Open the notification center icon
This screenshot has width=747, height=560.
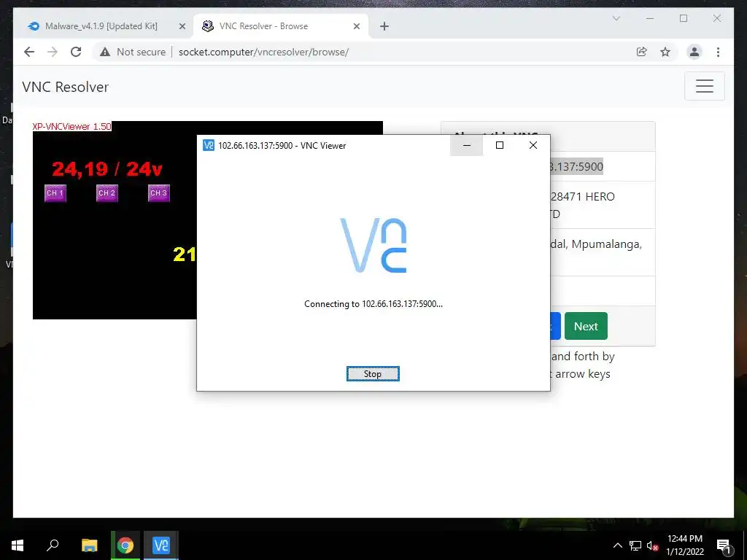click(x=724, y=546)
